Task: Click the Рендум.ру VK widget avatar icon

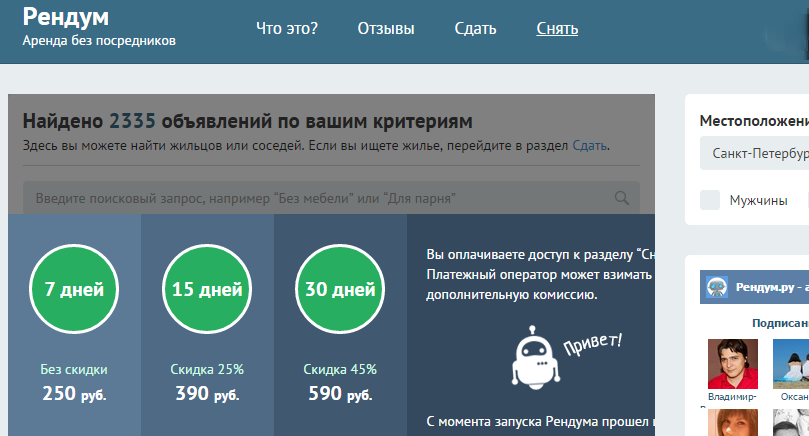Action: [716, 287]
